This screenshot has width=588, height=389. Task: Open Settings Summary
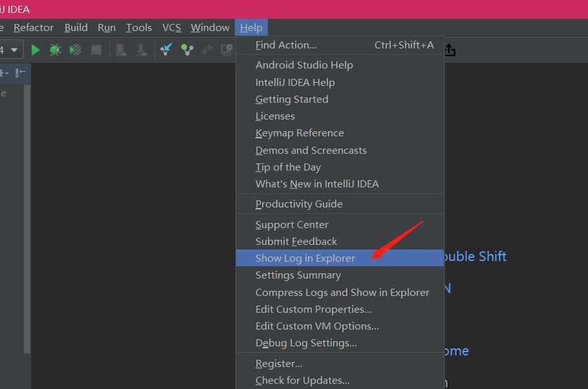[340, 275]
